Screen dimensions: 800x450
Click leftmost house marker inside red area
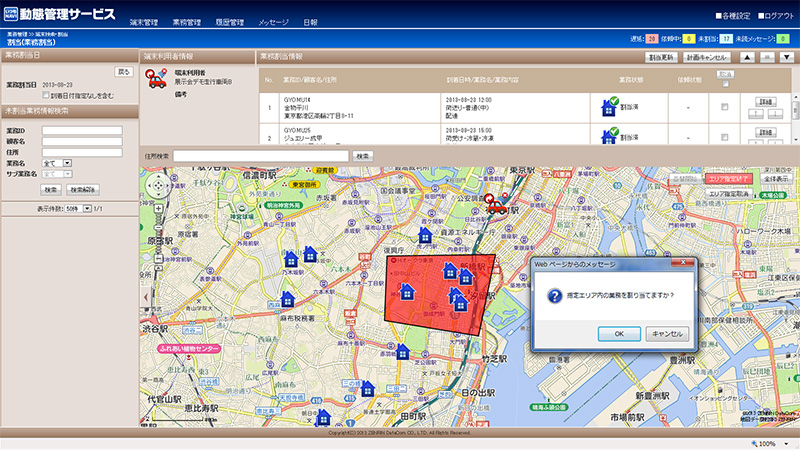[407, 292]
